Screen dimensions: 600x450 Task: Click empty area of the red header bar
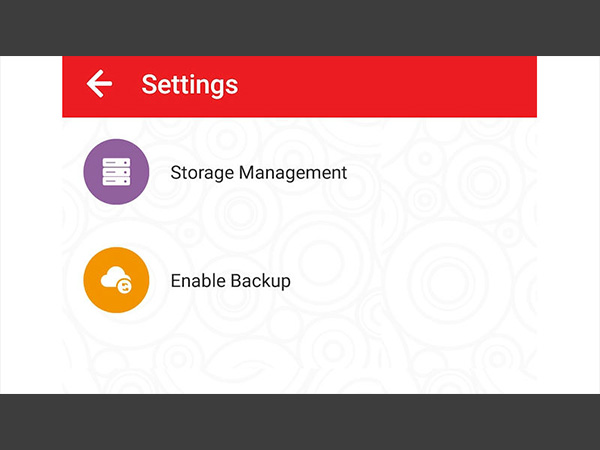(x=400, y=86)
